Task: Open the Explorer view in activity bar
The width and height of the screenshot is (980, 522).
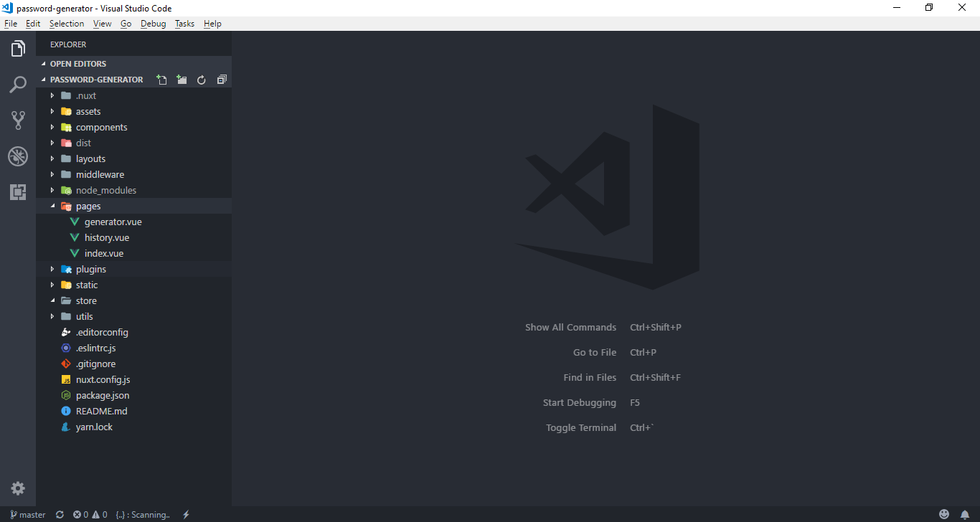Action: [18, 49]
